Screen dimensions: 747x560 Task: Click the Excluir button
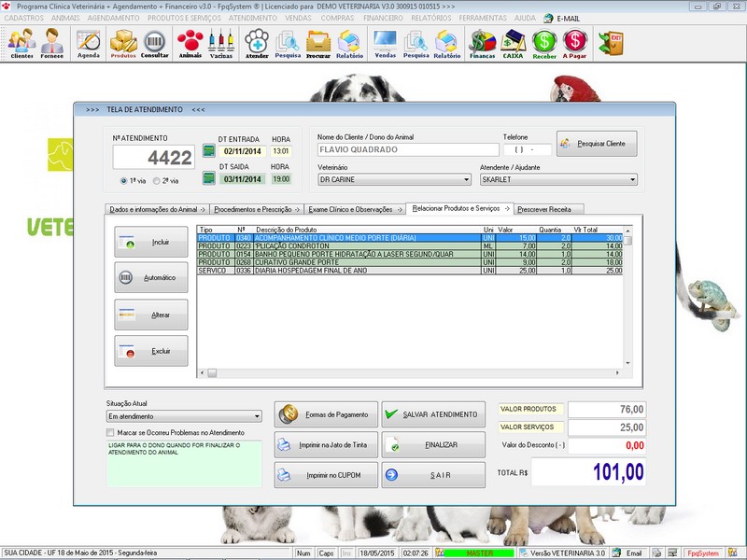[151, 351]
